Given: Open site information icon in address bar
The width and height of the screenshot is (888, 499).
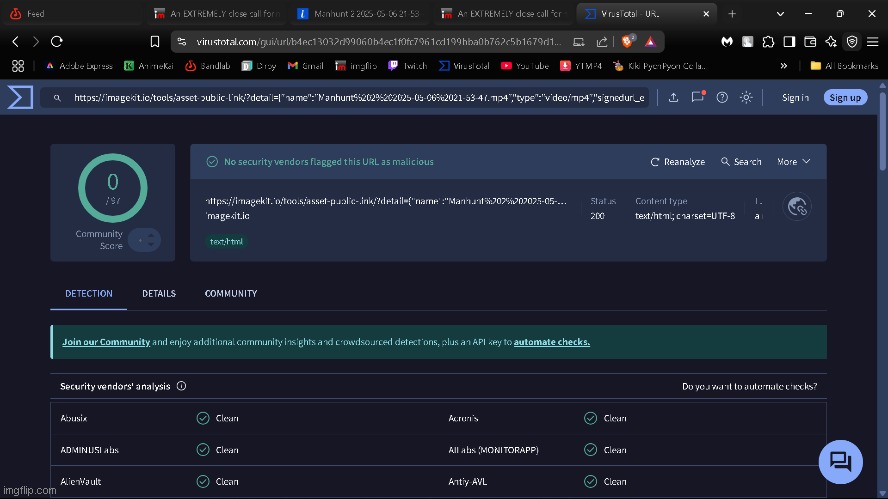Looking at the screenshot, I should tap(181, 41).
